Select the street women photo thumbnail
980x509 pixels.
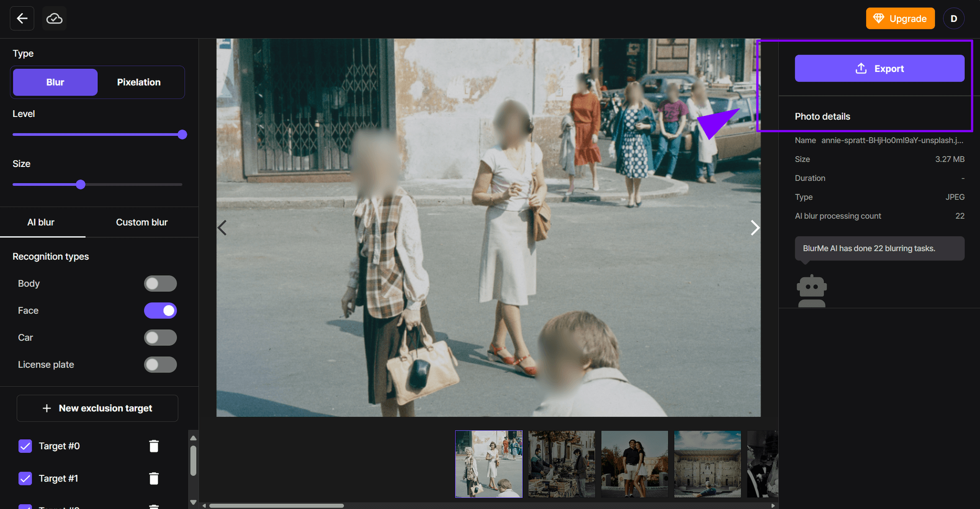pos(488,464)
